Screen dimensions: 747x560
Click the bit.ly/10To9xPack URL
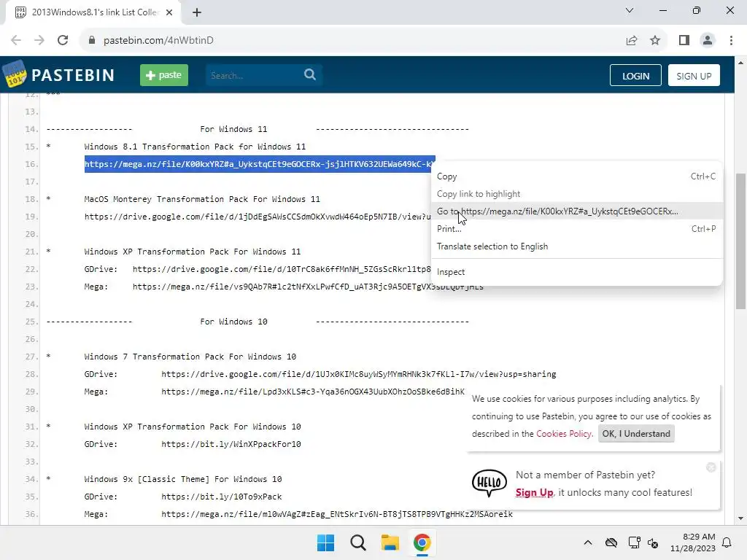(222, 497)
